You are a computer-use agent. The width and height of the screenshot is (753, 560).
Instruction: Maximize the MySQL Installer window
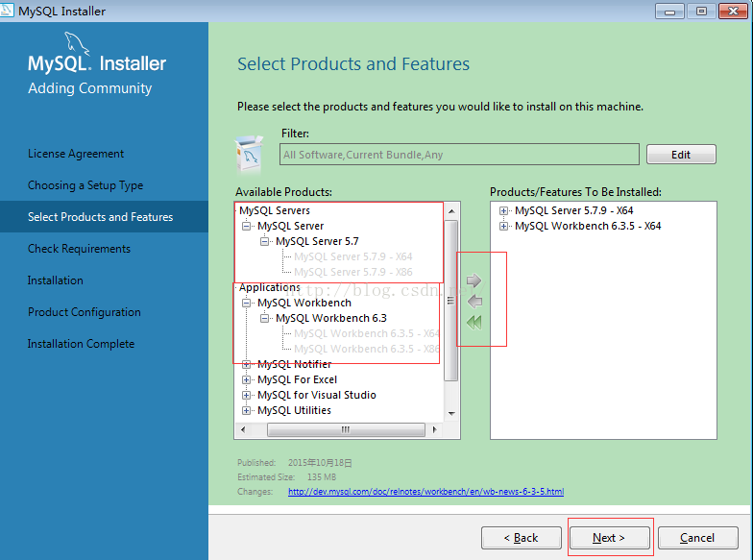pos(701,12)
